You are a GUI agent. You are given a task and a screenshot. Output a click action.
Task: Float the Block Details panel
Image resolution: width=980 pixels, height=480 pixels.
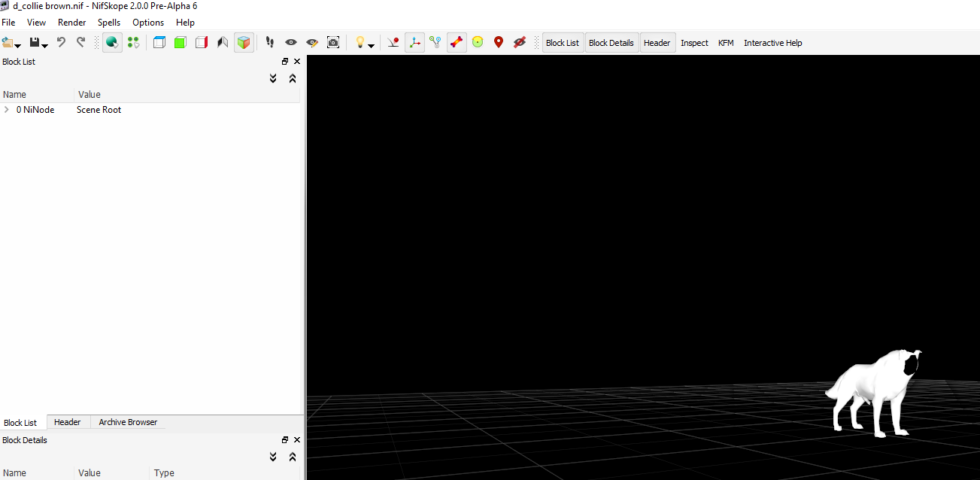coord(285,440)
